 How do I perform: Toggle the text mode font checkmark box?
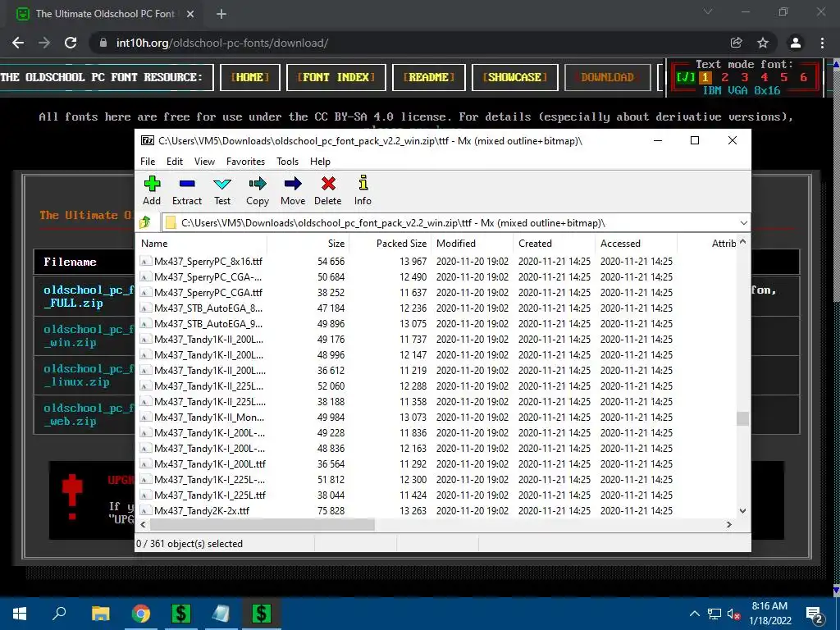(685, 77)
